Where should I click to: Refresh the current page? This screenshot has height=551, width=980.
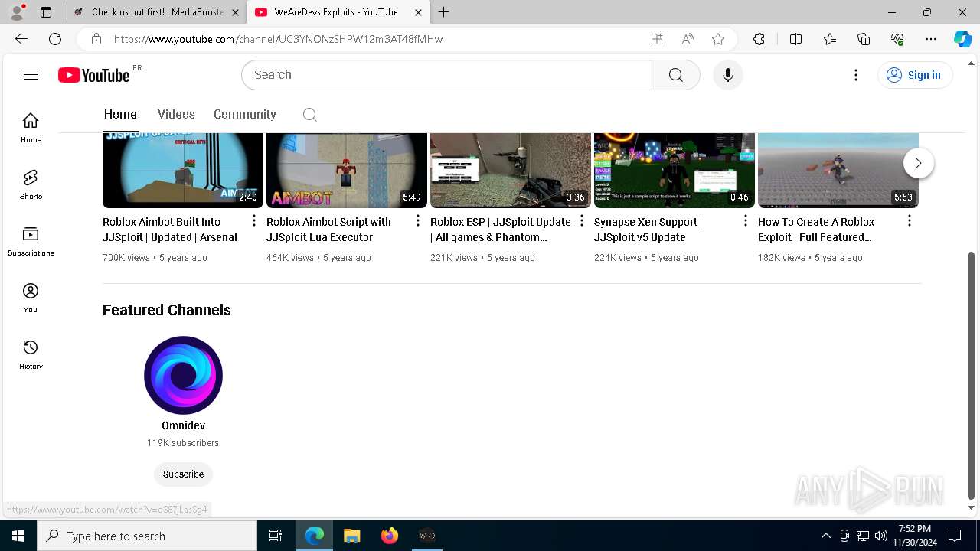coord(55,39)
